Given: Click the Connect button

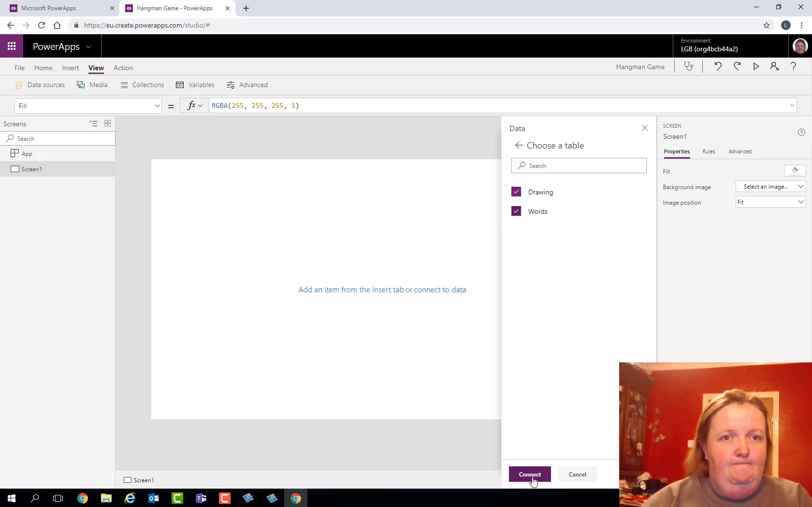Looking at the screenshot, I should coord(530,474).
